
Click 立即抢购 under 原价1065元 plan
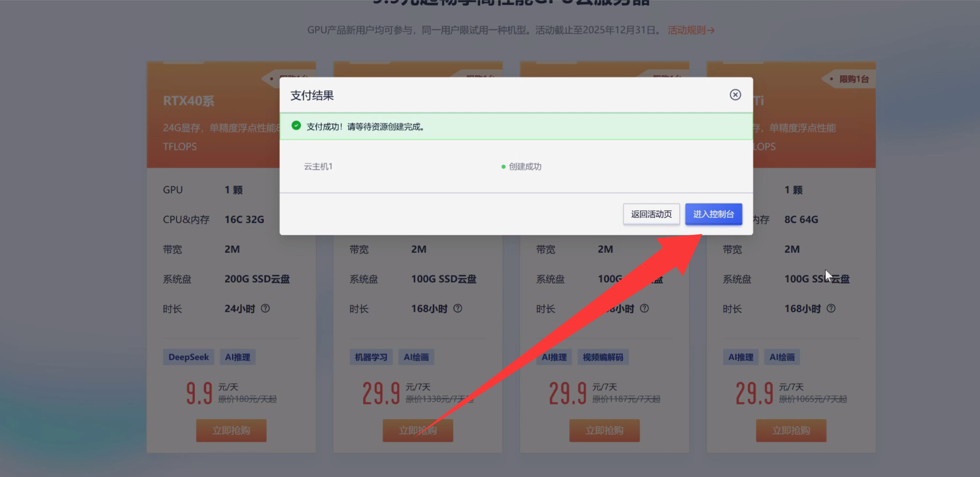tap(791, 430)
